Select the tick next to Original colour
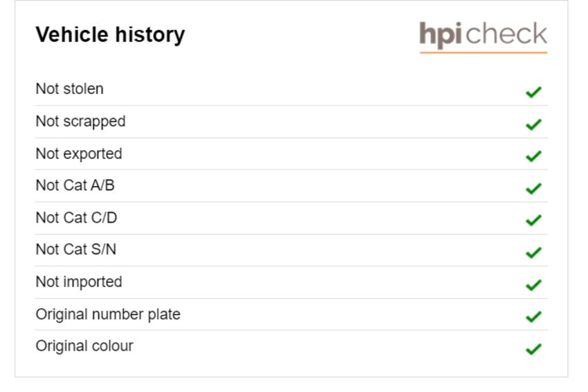588x392 pixels. [x=533, y=349]
